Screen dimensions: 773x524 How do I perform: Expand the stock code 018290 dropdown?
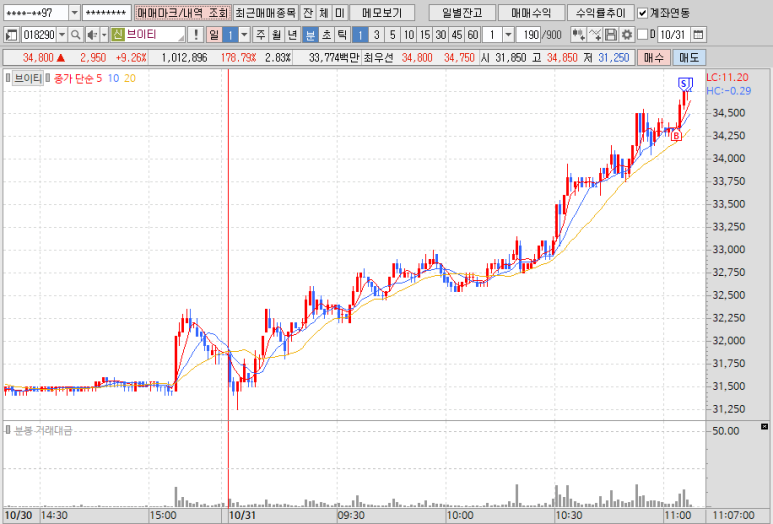[x=62, y=35]
